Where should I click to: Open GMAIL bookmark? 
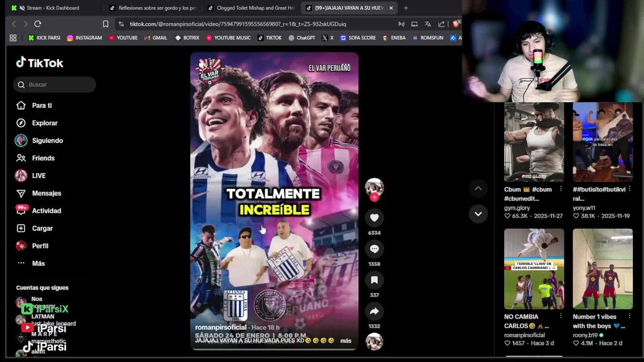click(155, 38)
